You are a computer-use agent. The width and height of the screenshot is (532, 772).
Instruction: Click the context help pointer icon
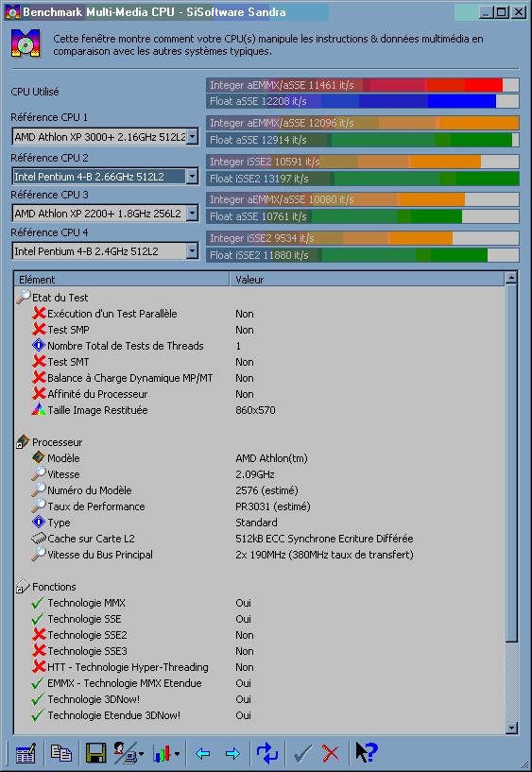click(366, 753)
